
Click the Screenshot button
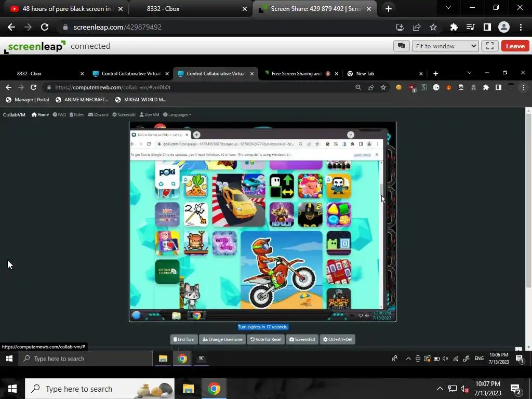point(302,339)
